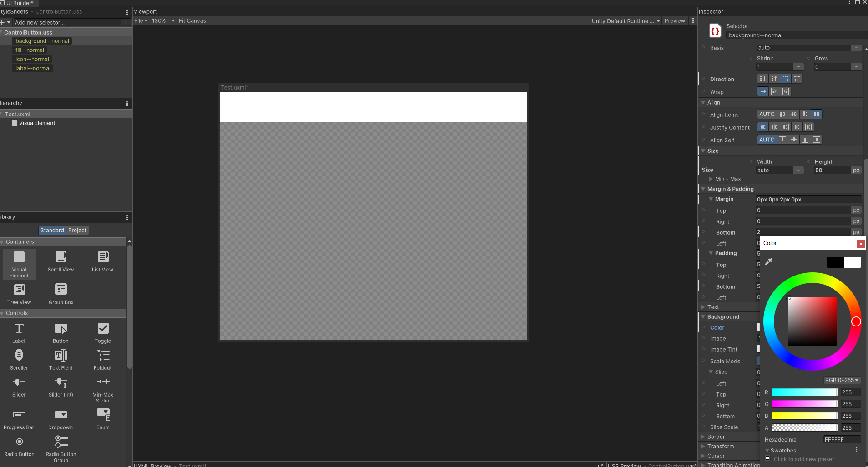Pick the Label control in Library
This screenshot has width=868, height=467.
(x=19, y=333)
